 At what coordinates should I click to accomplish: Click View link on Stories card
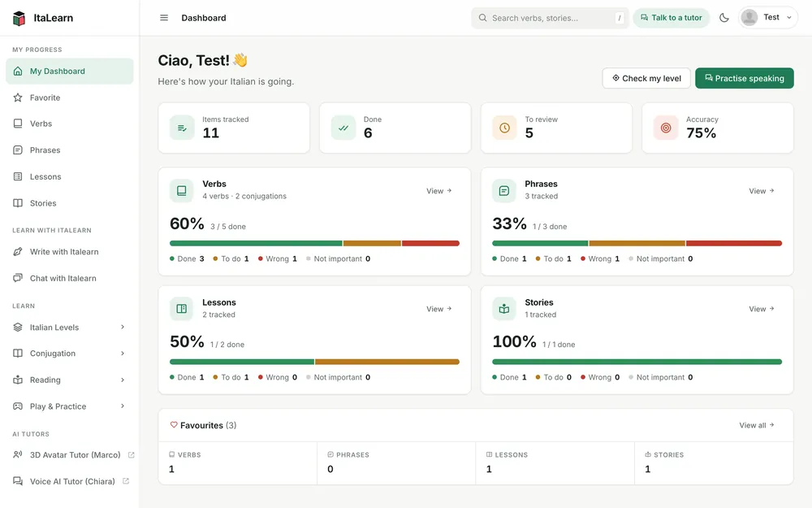(762, 309)
